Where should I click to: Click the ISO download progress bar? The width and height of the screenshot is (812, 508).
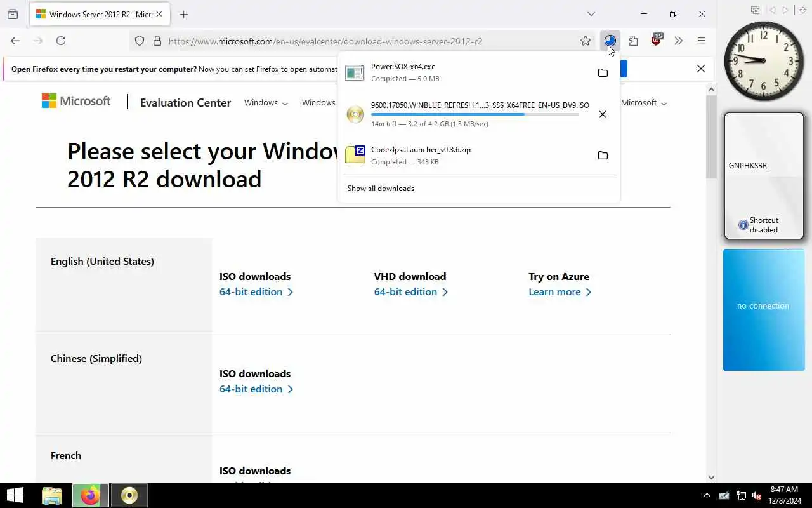click(475, 114)
